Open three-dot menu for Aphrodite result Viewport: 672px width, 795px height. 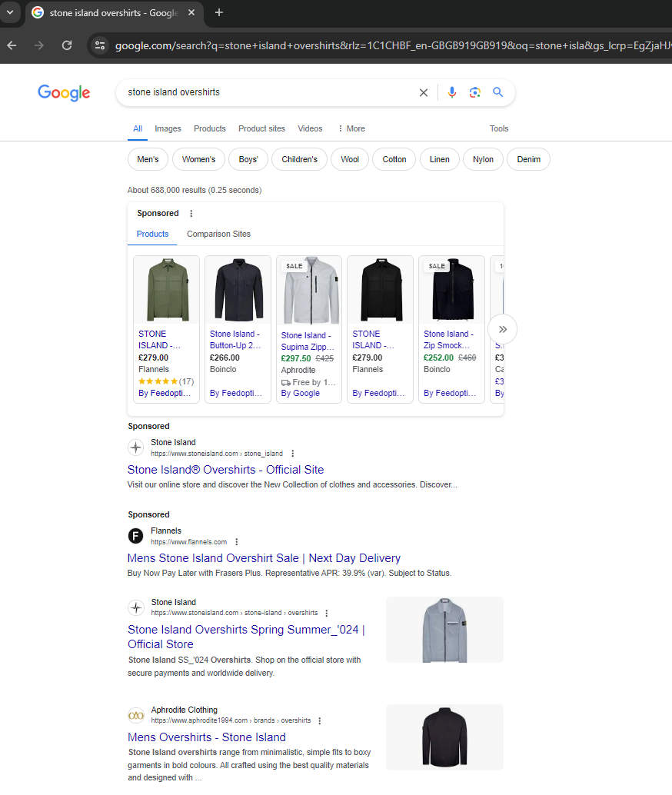click(x=320, y=721)
